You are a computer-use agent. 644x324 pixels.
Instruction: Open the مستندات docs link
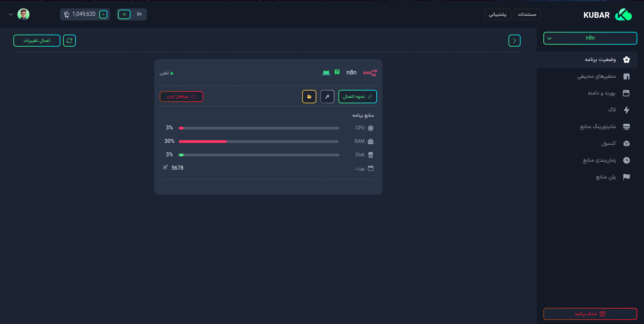527,14
